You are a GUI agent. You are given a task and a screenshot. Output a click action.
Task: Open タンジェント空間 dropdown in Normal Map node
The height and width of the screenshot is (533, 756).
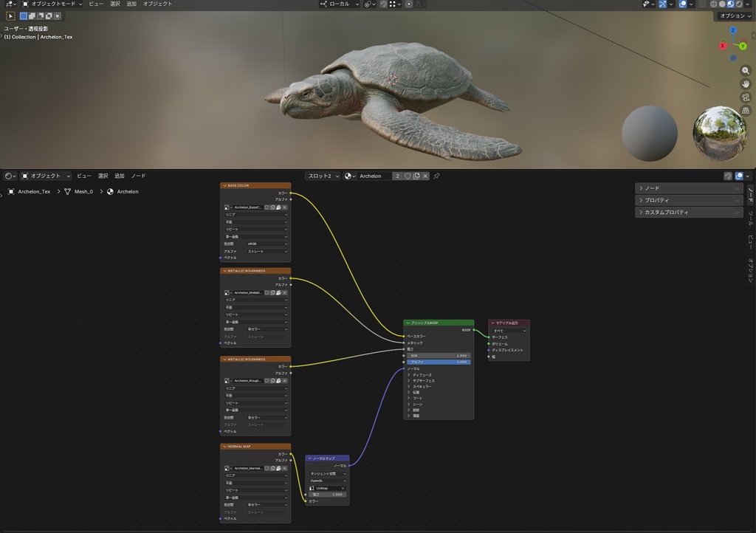pos(327,474)
